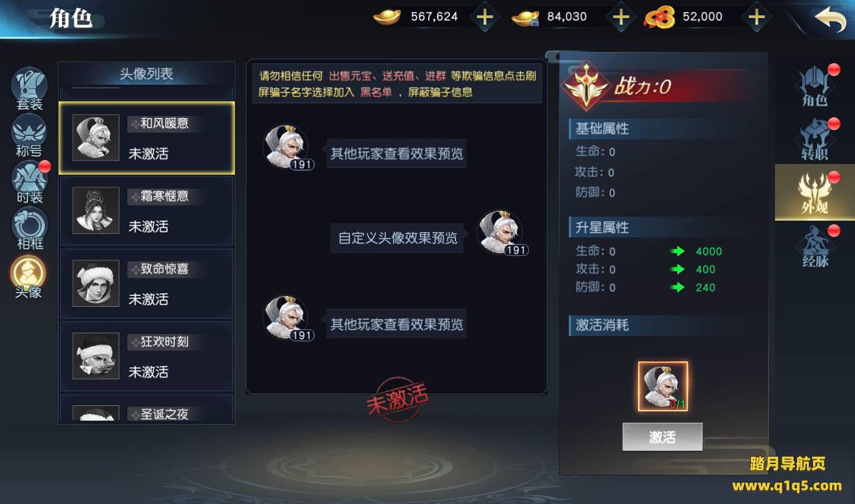This screenshot has width=855, height=504.
Task: Select 和风暖意 avatar in list
Action: (x=147, y=138)
